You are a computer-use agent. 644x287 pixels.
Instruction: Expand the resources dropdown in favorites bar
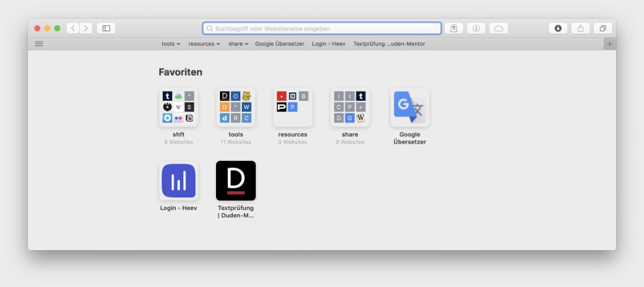click(204, 44)
